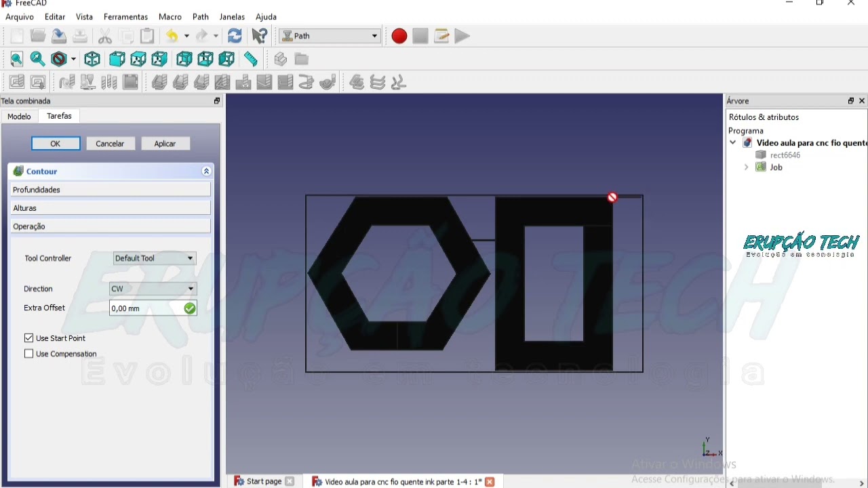
Task: Click the Fit All view icon
Action: (17, 60)
